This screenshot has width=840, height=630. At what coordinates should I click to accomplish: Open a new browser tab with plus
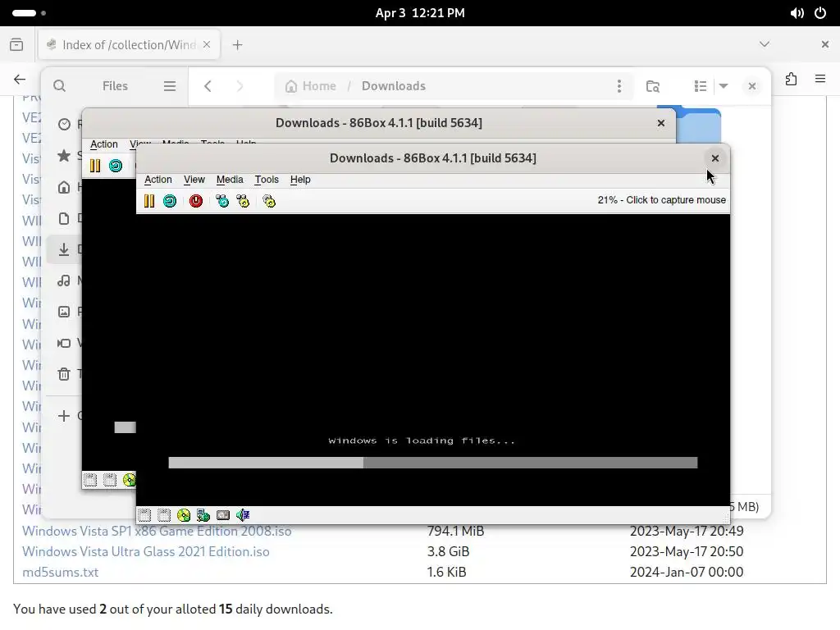[x=237, y=45]
